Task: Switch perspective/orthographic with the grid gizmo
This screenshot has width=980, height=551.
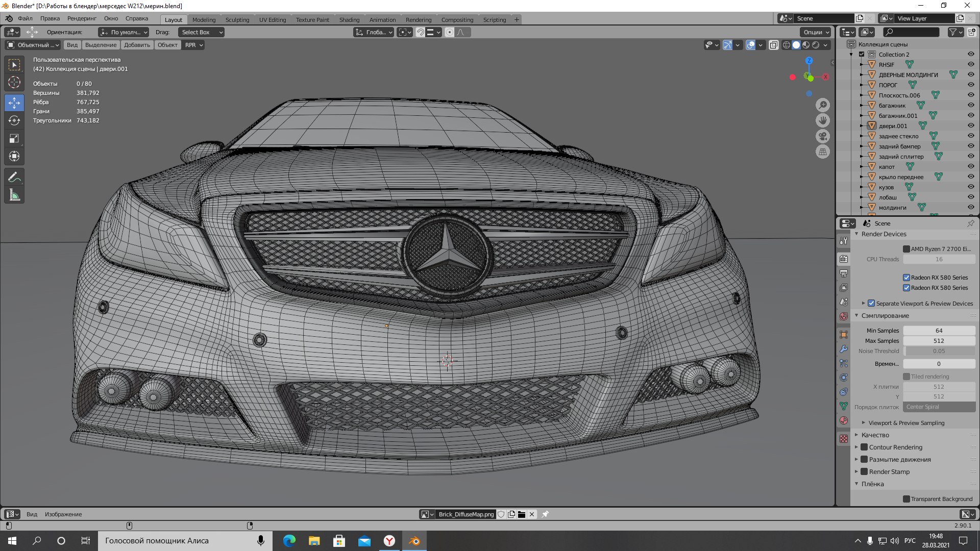Action: tap(822, 152)
